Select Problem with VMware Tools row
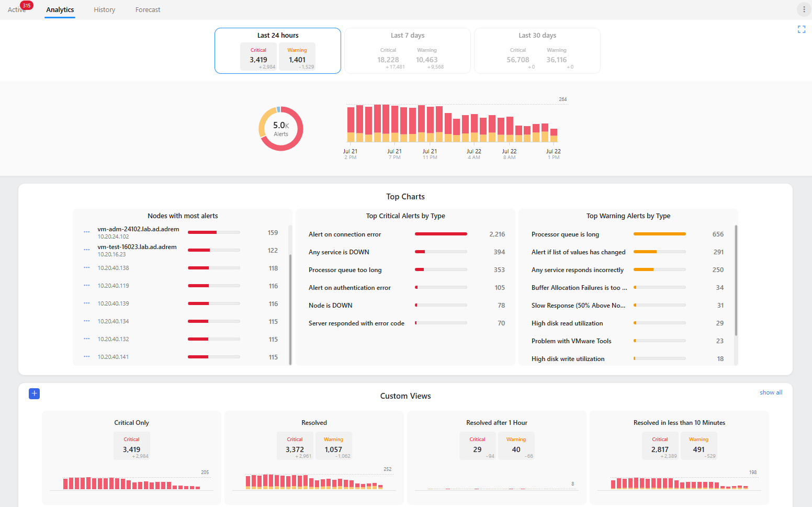The width and height of the screenshot is (812, 507). click(627, 341)
